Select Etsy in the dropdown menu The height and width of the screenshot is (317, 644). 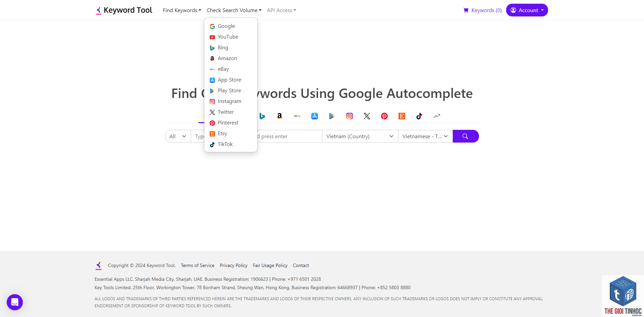(x=231, y=134)
